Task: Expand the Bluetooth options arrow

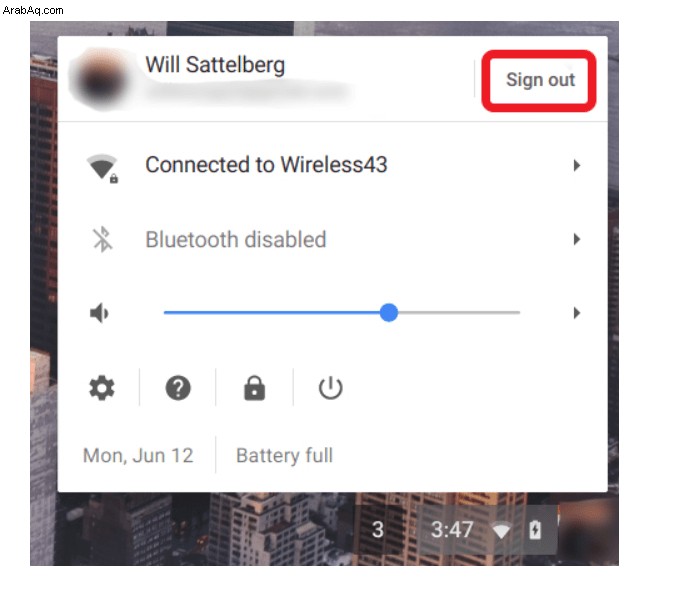Action: click(577, 239)
